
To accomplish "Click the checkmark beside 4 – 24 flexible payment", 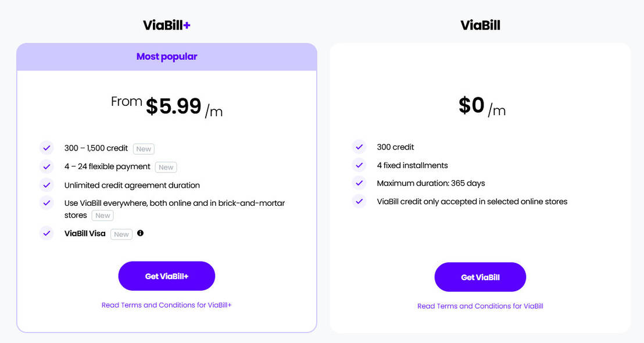I will click(46, 166).
